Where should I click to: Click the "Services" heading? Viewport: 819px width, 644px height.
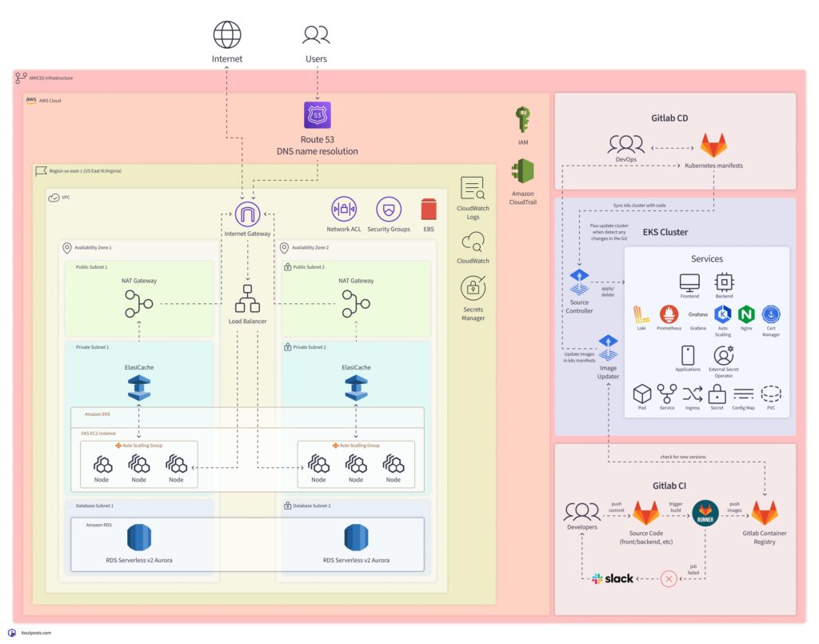(x=707, y=258)
